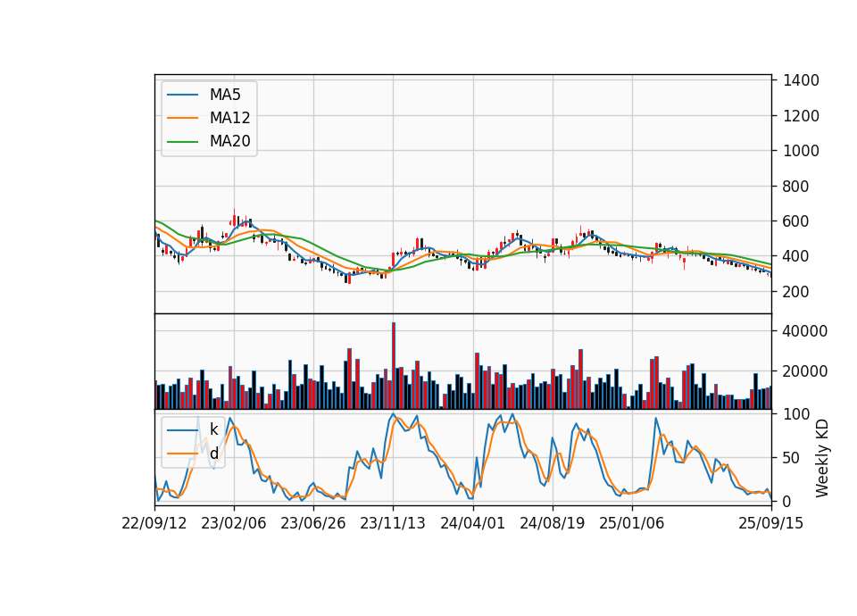Viewport: 857px width, 616px height.
Task: Click the 23/11/13 date tick label
Action: [393, 523]
